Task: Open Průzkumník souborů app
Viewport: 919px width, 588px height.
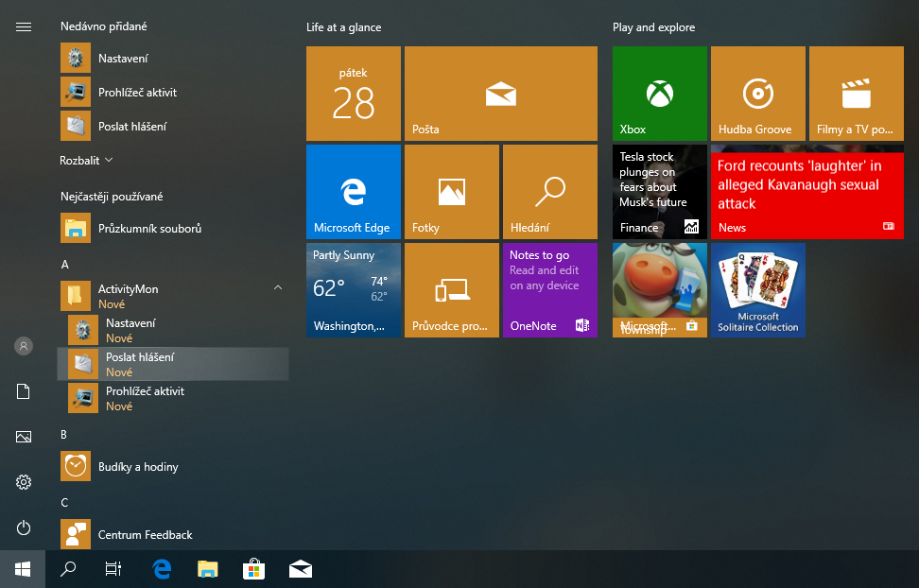Action: pyautogui.click(x=173, y=228)
